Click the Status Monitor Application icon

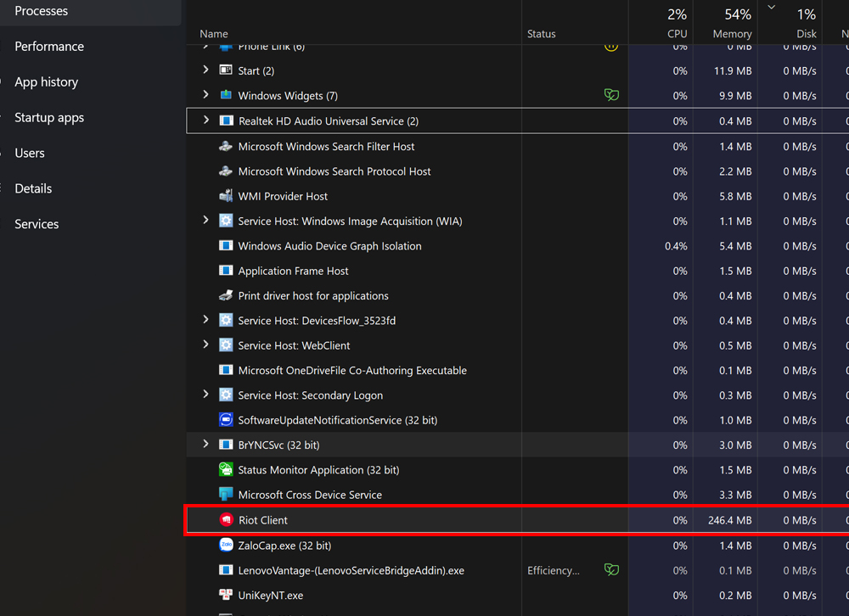pyautogui.click(x=226, y=470)
